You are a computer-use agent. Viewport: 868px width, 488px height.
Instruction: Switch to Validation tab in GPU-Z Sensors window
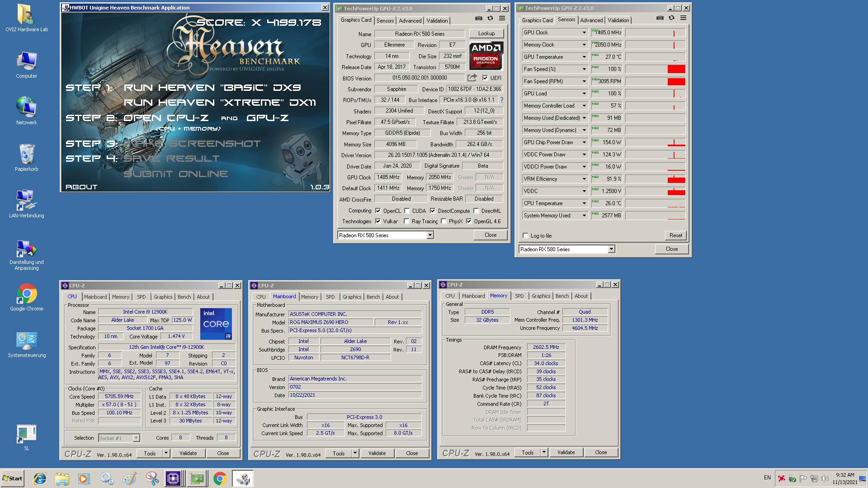click(618, 20)
